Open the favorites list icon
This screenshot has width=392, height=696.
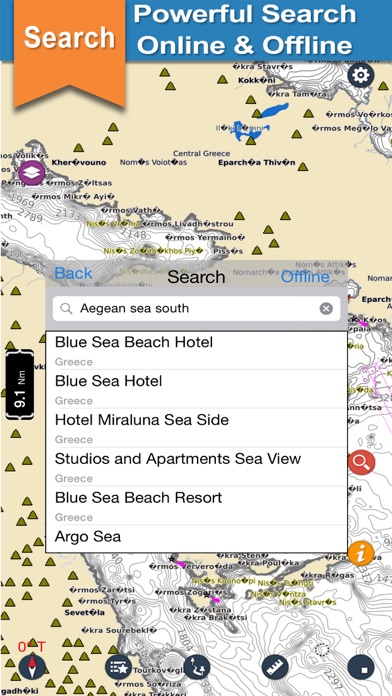(x=118, y=667)
